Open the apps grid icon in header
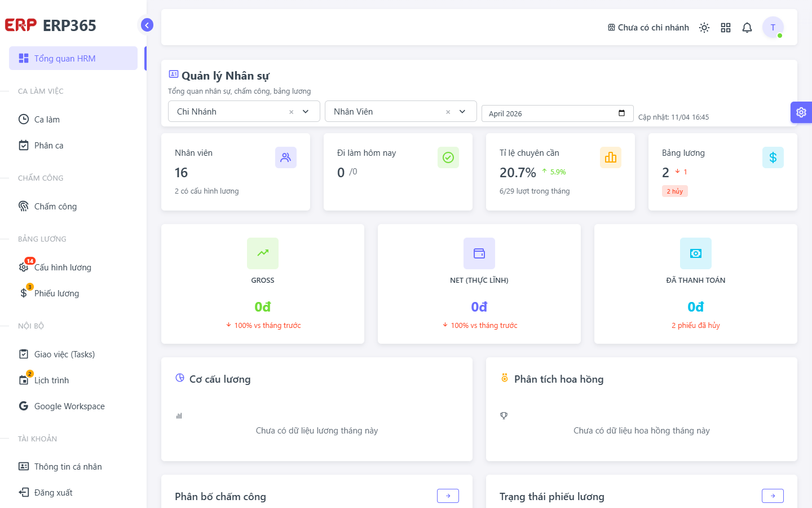 pos(726,28)
